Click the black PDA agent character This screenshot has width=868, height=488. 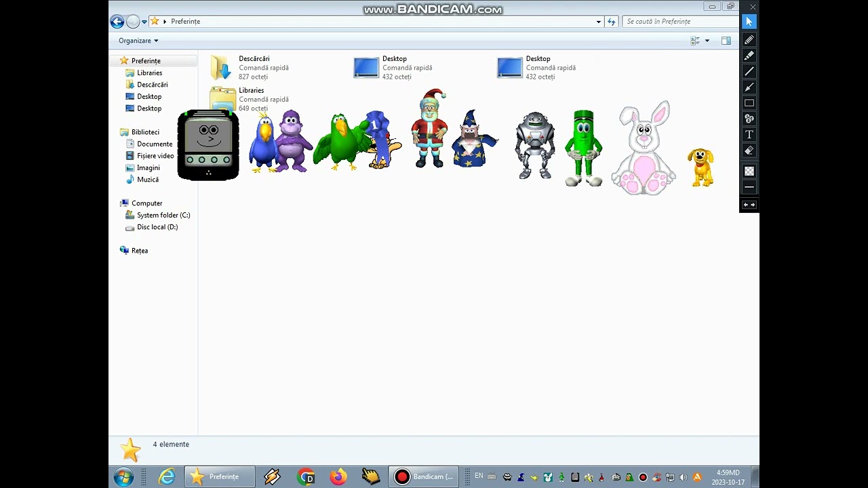point(208,145)
